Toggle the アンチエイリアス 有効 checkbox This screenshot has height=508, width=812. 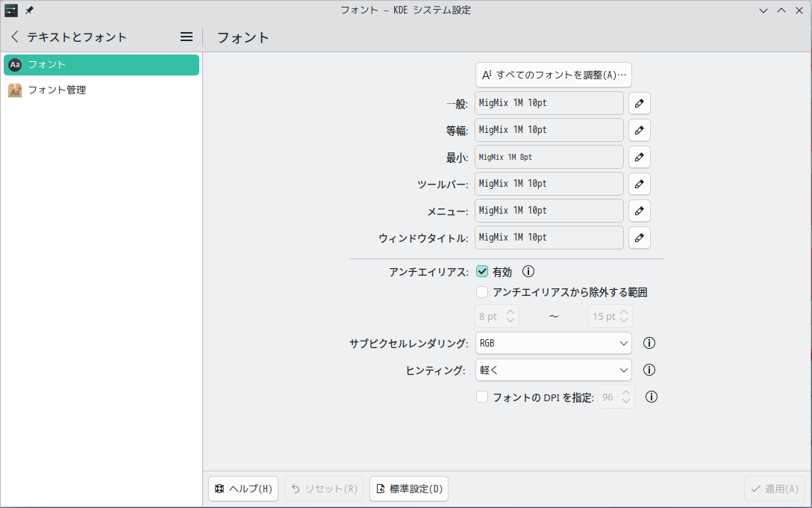click(x=482, y=272)
